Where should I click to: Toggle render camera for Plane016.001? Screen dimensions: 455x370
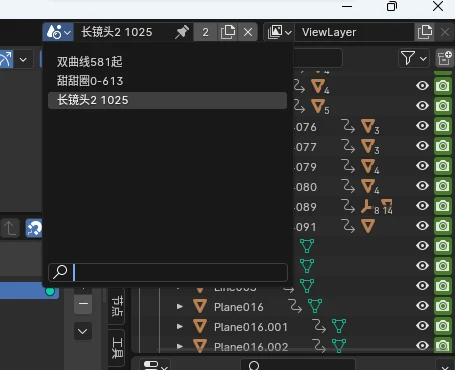pos(443,326)
